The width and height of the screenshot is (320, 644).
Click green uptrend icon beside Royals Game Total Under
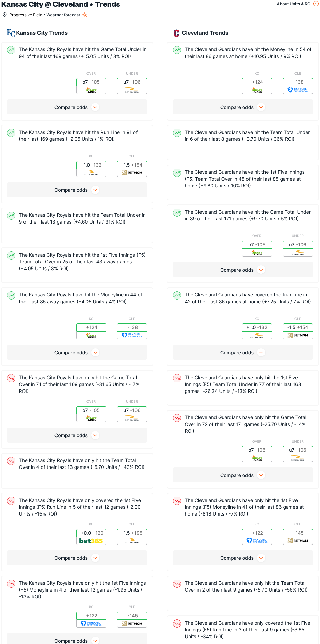point(11,50)
